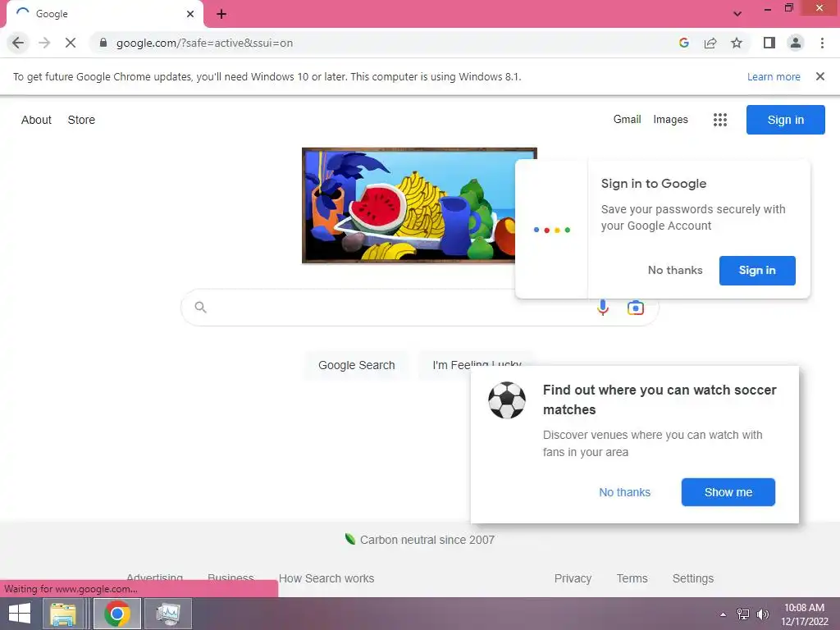Viewport: 840px width, 630px height.
Task: Open the Settings footer menu
Action: point(692,578)
